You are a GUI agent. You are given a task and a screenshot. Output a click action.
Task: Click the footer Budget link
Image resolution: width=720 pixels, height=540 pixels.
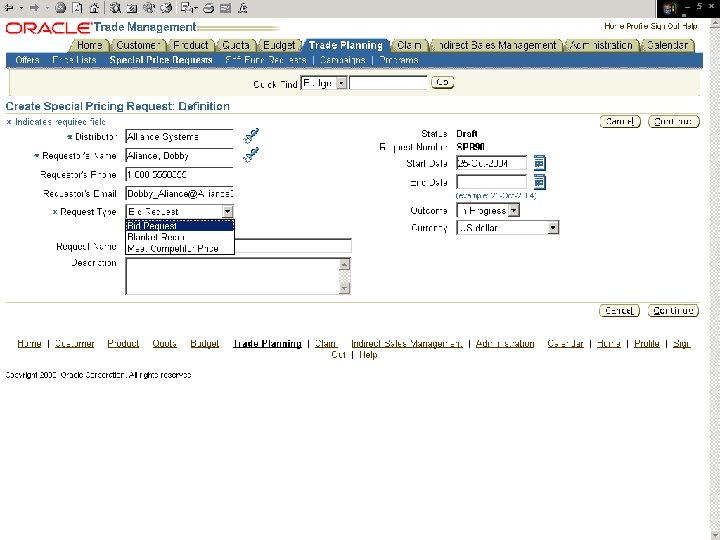click(x=204, y=343)
